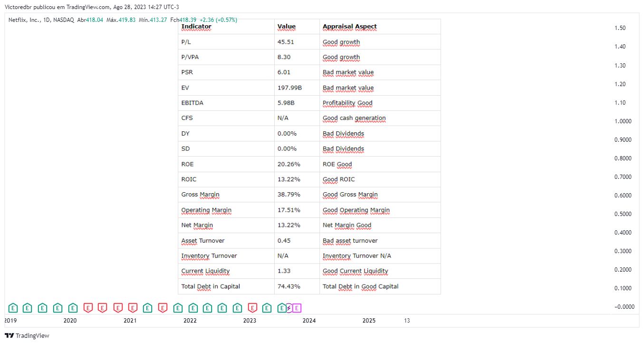Click the 2024 label on the time axis

click(309, 321)
